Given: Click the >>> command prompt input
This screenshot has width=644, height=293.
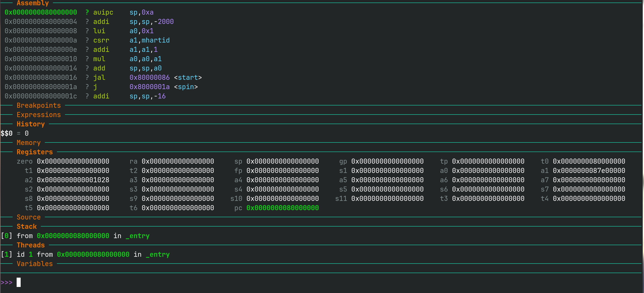Looking at the screenshot, I should 19,282.
